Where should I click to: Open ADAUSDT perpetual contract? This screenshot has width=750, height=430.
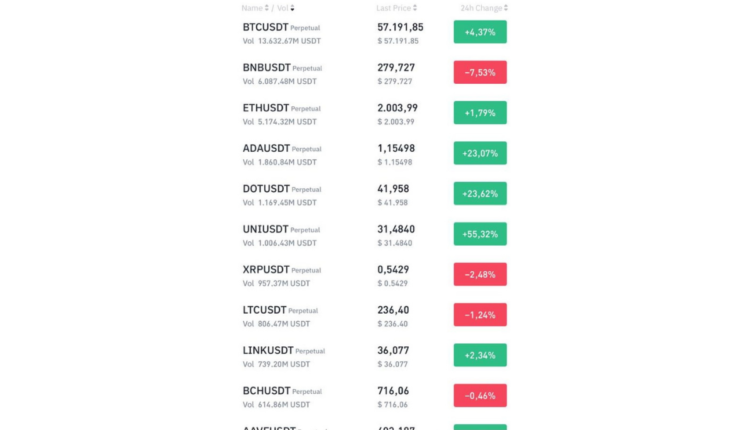[266, 149]
